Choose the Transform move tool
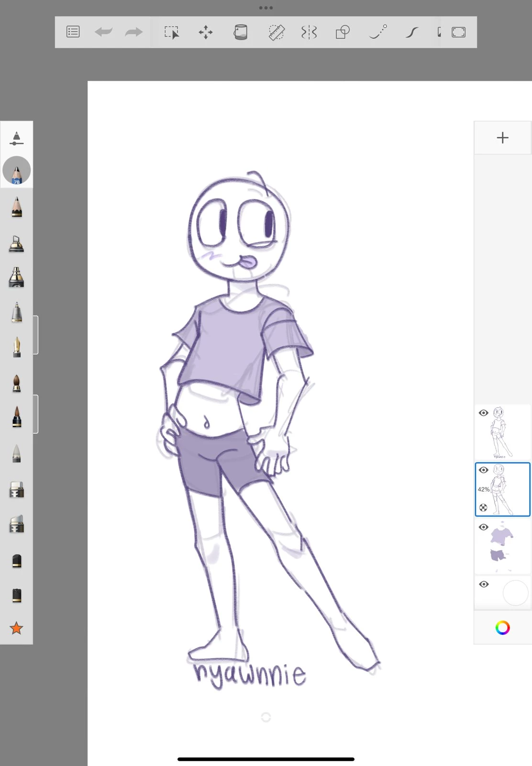 [x=206, y=32]
